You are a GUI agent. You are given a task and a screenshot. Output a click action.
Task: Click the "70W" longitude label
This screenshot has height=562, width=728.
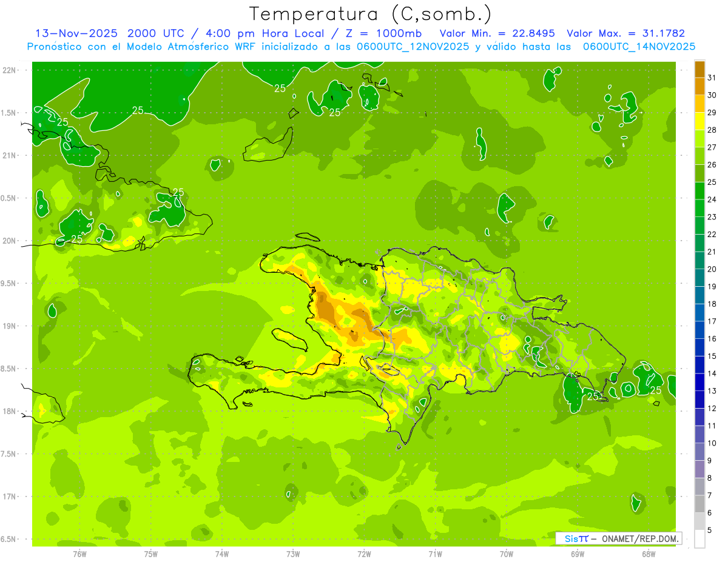(507, 554)
